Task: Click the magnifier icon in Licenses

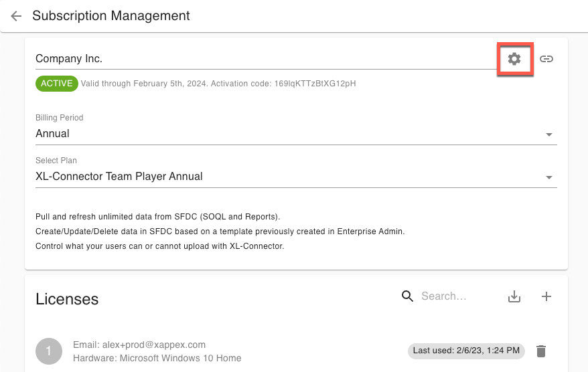Action: 407,296
